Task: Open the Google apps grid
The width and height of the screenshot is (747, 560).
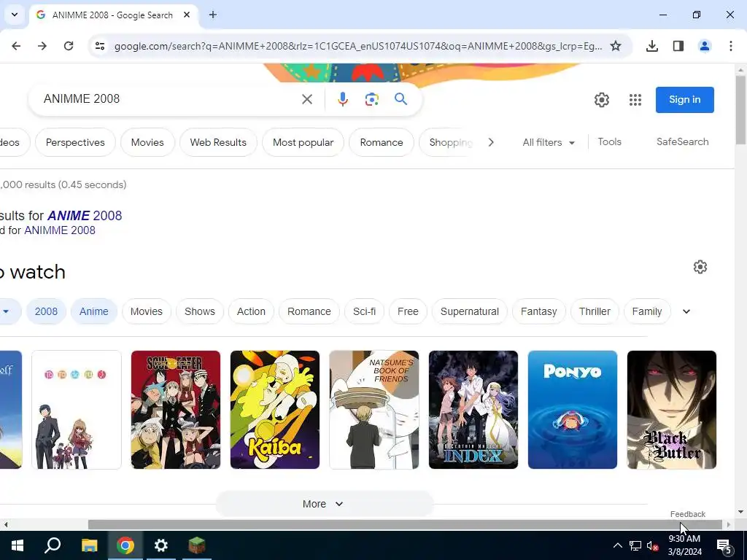Action: click(x=635, y=99)
